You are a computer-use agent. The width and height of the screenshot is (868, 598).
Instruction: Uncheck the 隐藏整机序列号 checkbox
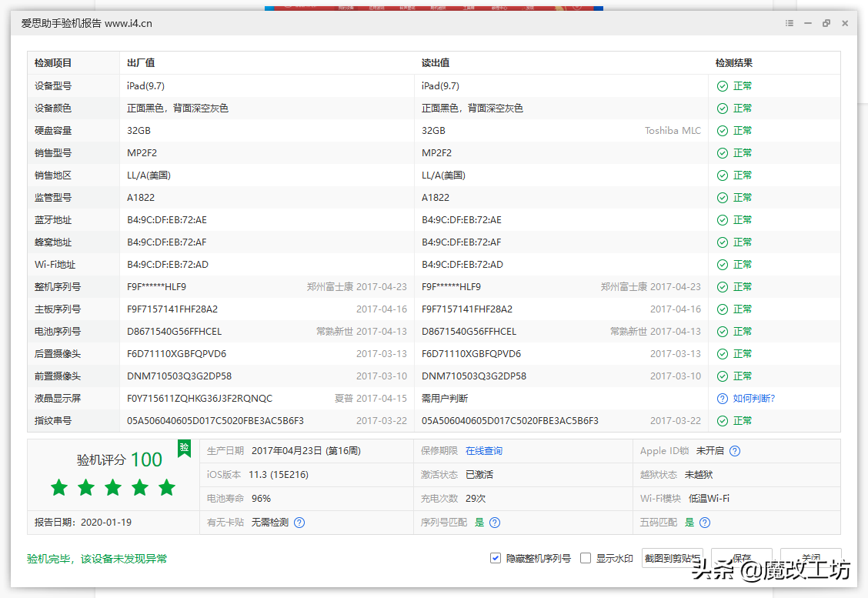pos(495,558)
